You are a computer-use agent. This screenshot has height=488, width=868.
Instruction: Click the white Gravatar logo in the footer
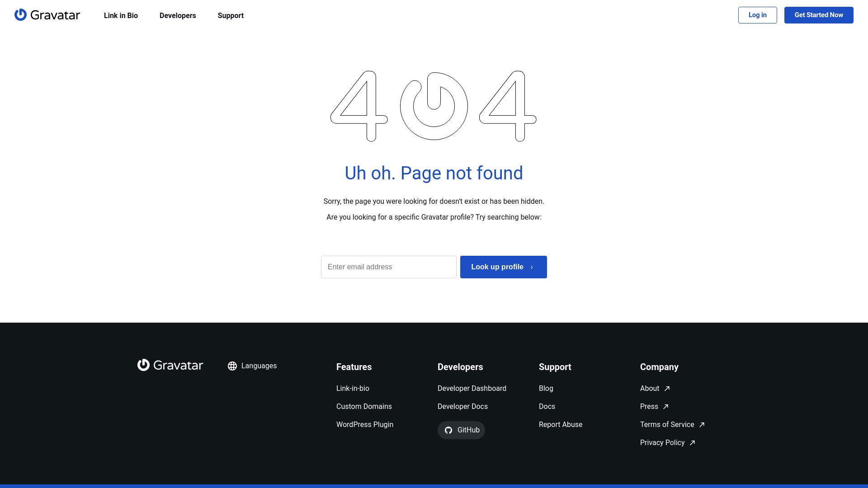(170, 365)
